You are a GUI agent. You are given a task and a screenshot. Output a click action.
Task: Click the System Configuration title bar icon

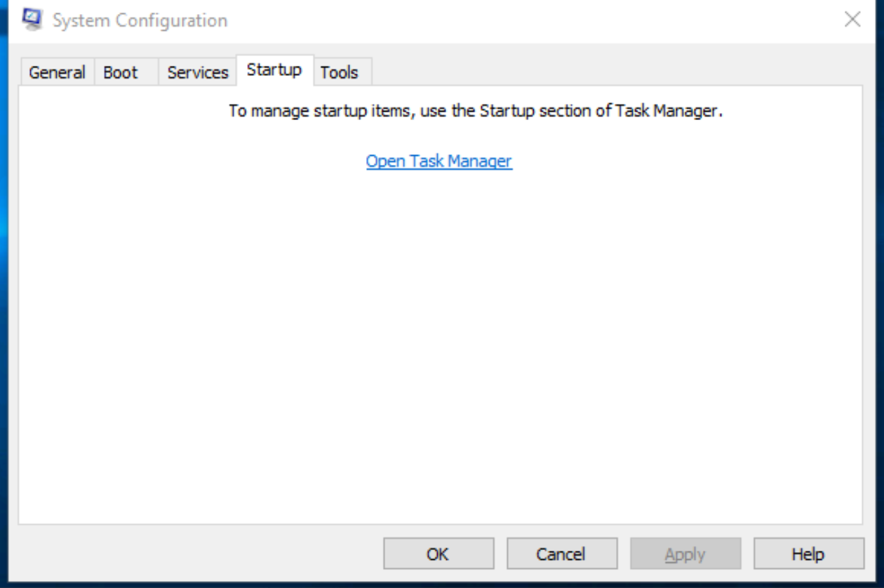pyautogui.click(x=32, y=20)
